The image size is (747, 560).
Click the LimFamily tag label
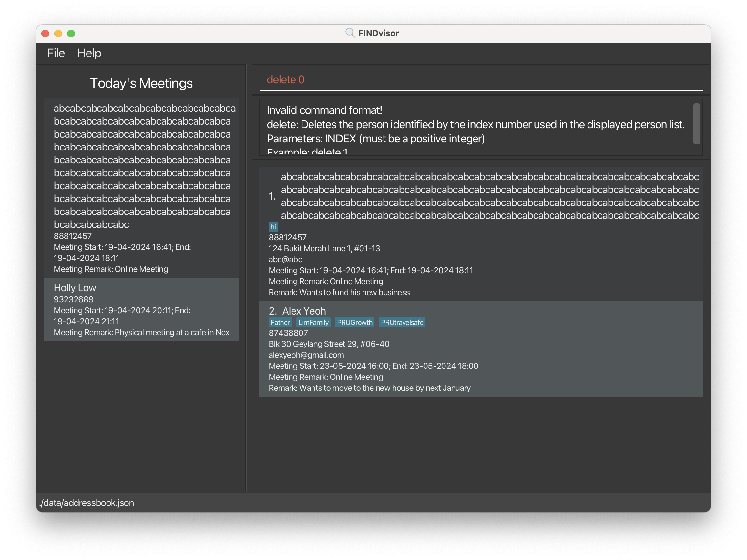313,322
